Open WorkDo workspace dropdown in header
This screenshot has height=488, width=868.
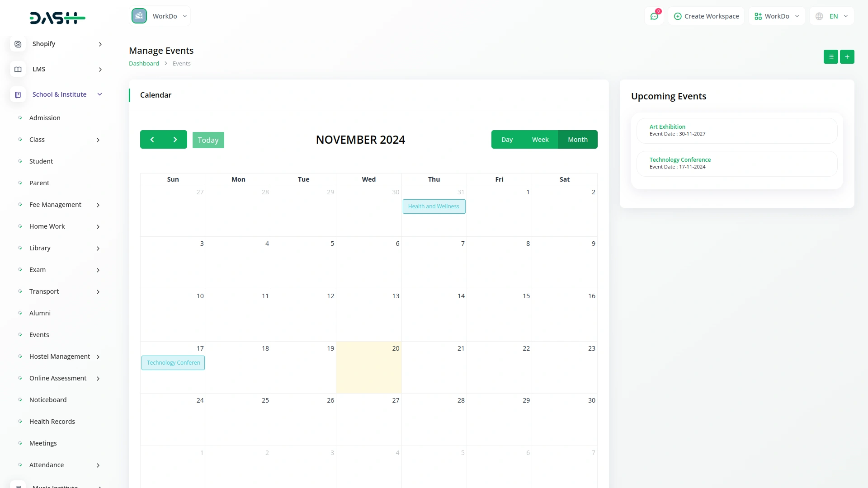click(777, 16)
